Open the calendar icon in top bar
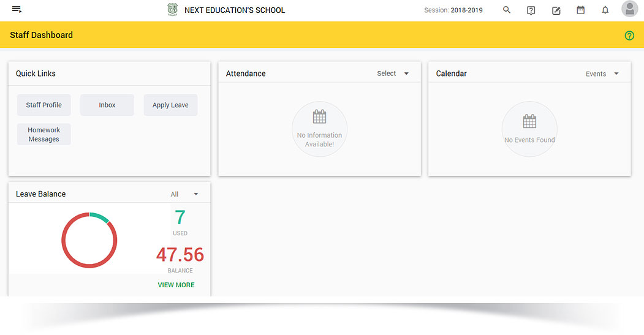 (581, 10)
